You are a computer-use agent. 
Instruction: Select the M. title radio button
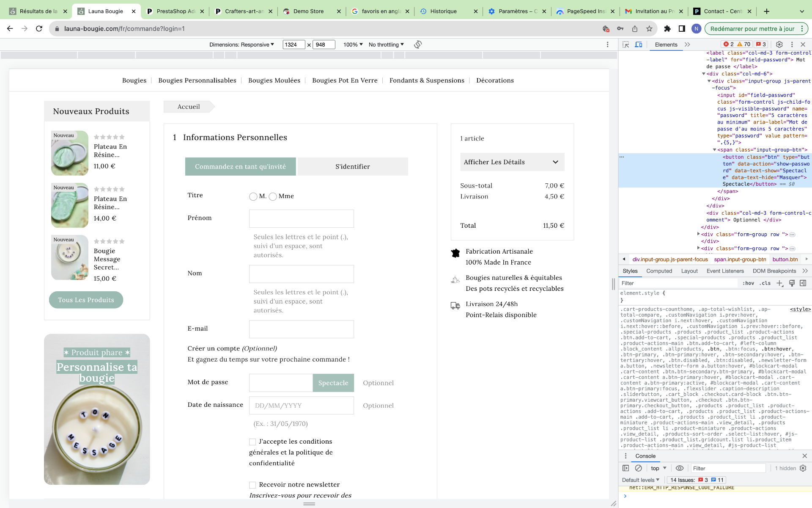253,196
